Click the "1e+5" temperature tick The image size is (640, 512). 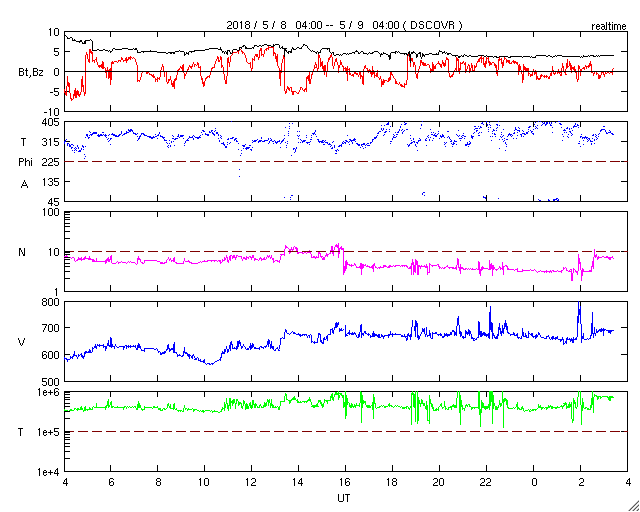[49, 432]
